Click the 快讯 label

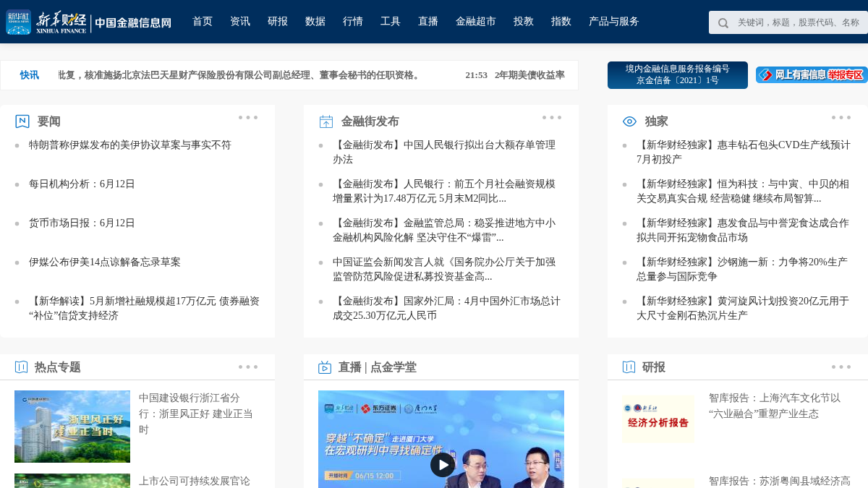point(30,75)
